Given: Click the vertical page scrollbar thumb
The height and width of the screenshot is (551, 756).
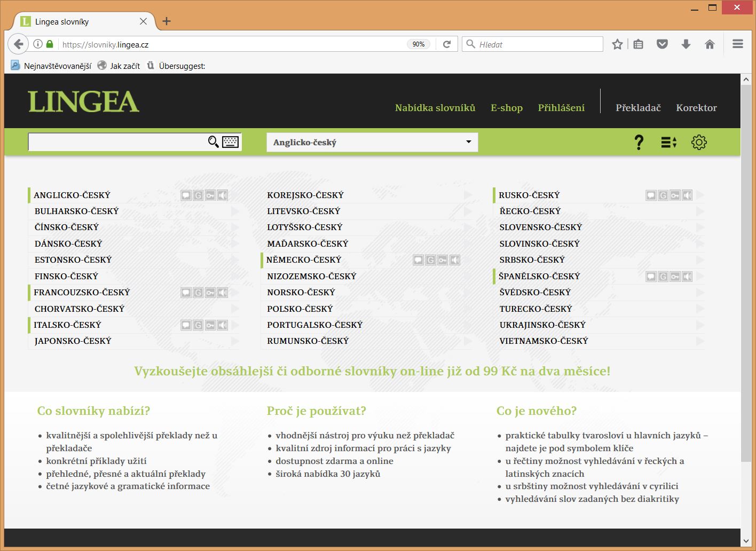Looking at the screenshot, I should click(746, 272).
